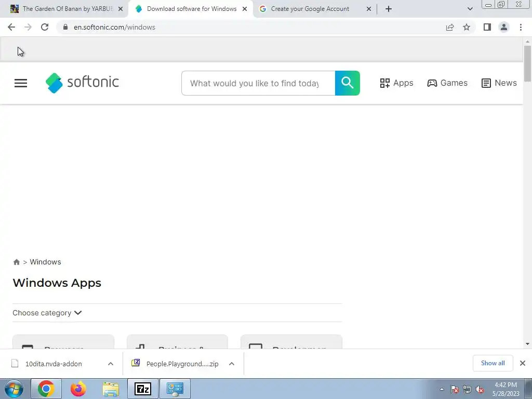Open the Chrome three-dot menu
The image size is (532, 399).
(x=521, y=27)
